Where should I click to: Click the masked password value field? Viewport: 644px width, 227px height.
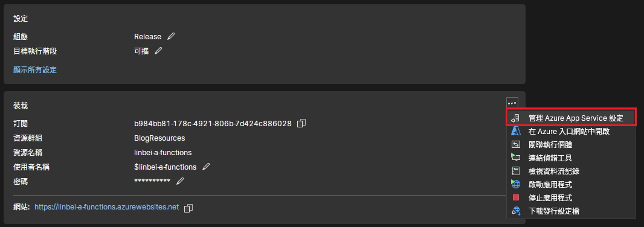(152, 181)
